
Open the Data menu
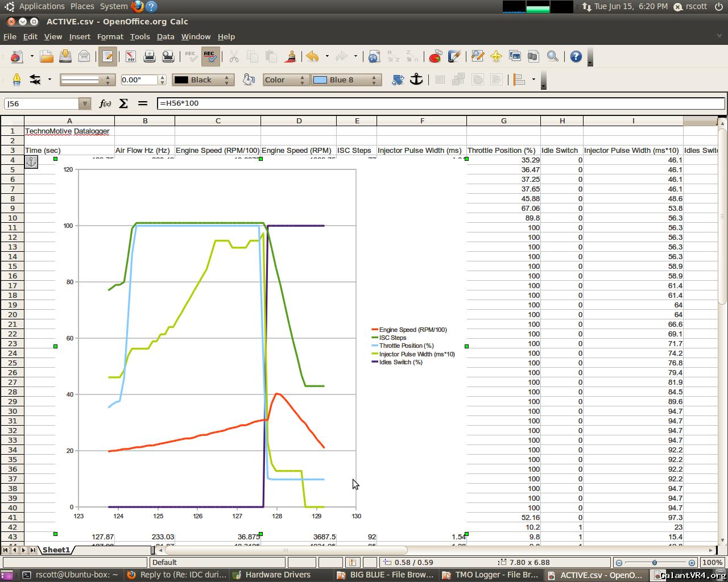[165, 36]
